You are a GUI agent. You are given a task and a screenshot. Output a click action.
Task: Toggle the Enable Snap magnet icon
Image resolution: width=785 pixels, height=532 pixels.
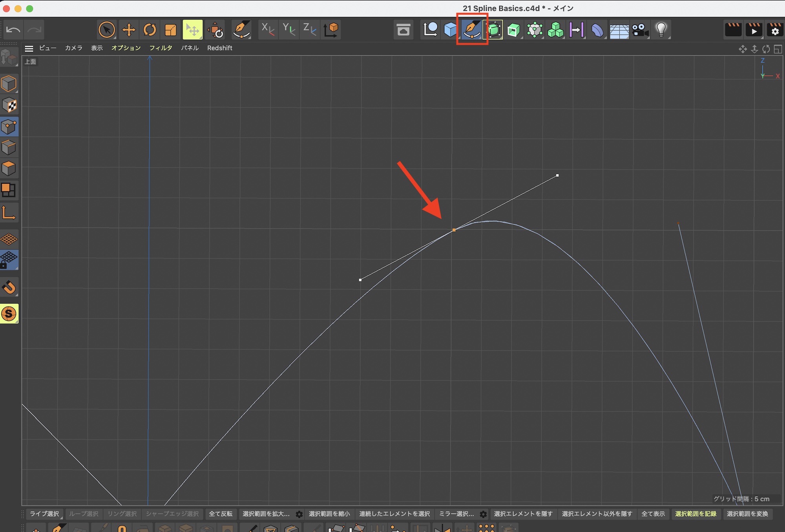point(9,287)
